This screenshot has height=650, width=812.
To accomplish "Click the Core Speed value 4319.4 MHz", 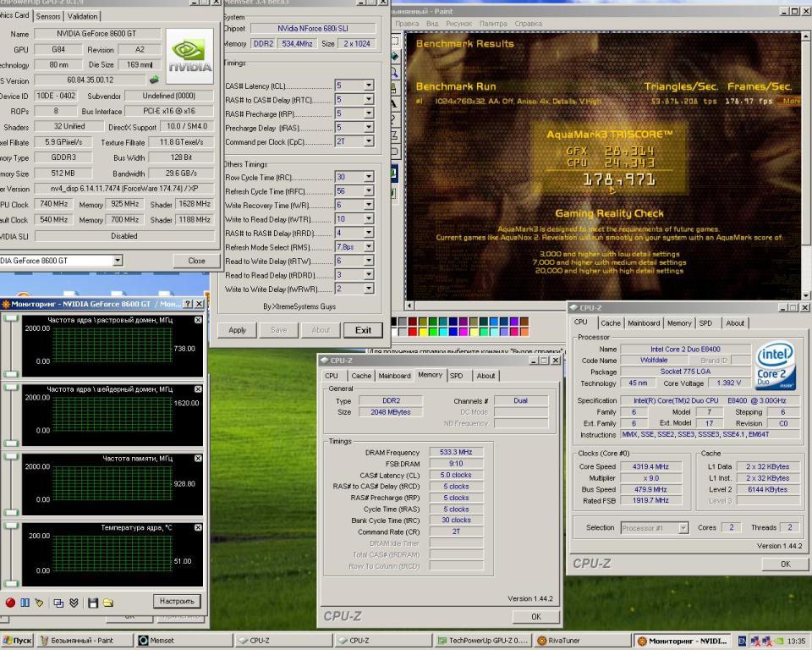I will click(x=650, y=466).
